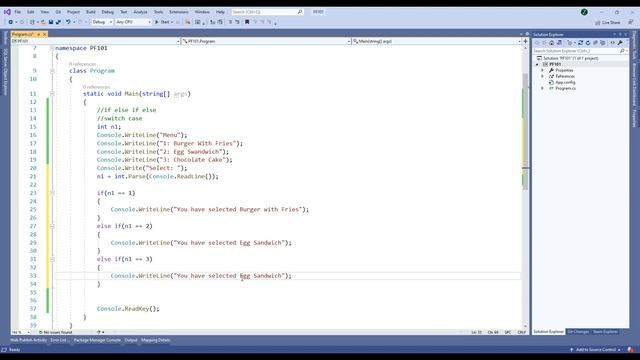Open the View menu
The width and height of the screenshot is (640, 360).
(x=44, y=12)
